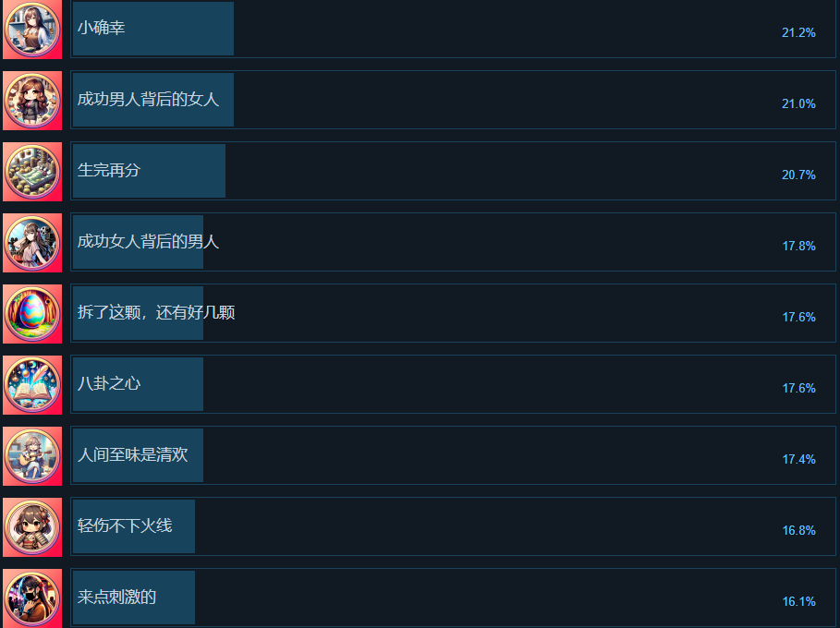Click the 八卦之心 achievement title

pyautogui.click(x=109, y=383)
